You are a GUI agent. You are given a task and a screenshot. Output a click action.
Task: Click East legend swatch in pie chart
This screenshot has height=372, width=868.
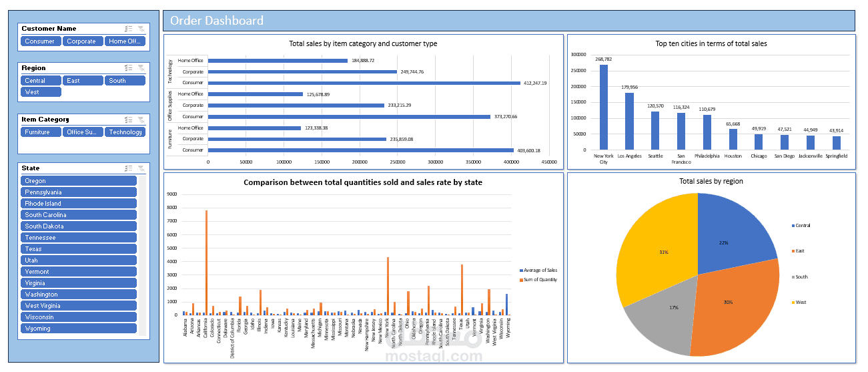click(x=793, y=251)
